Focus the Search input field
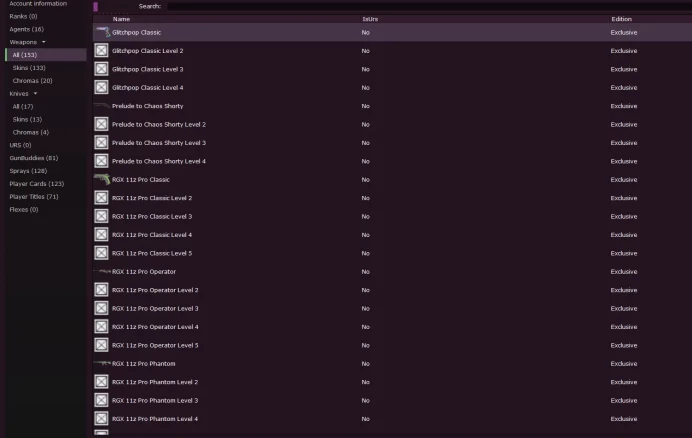 (x=429, y=7)
